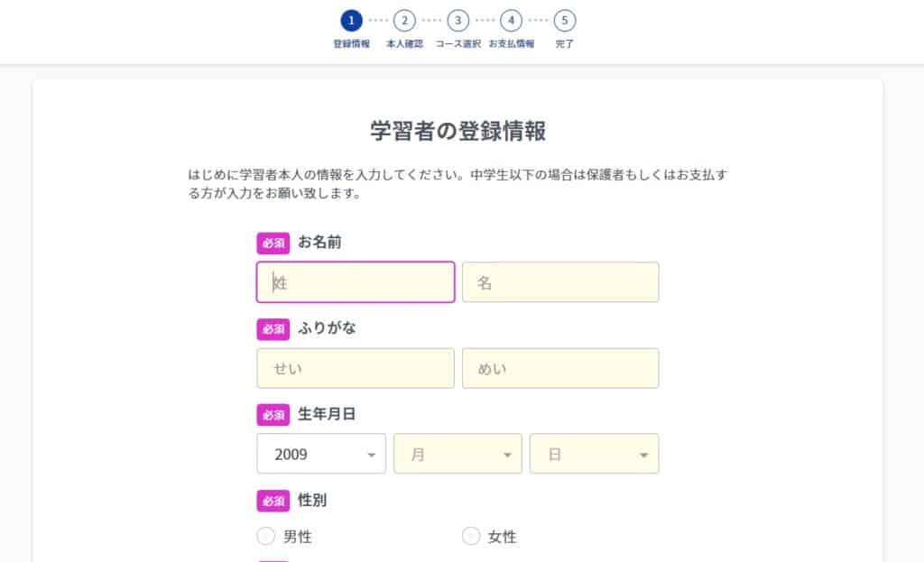Click step 4 circle for お支払情報
Viewport: 924px width, 562px height.
[511, 20]
